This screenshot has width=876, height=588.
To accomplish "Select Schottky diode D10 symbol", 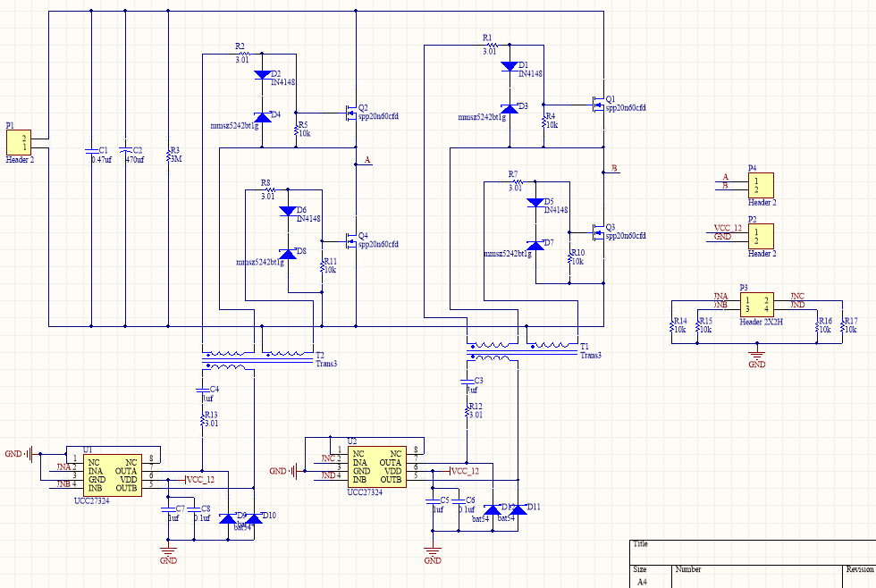I will click(254, 519).
